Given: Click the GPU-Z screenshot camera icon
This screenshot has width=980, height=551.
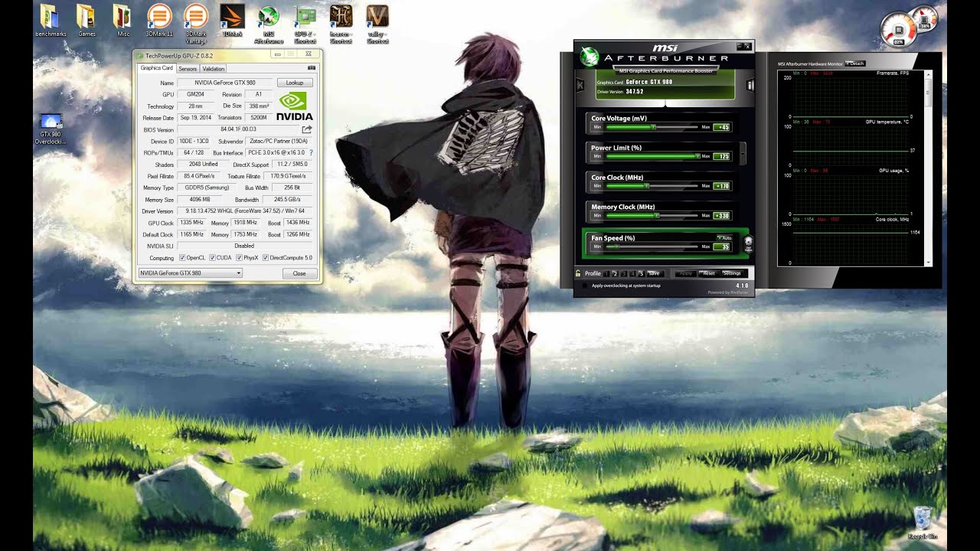Looking at the screenshot, I should click(x=312, y=68).
